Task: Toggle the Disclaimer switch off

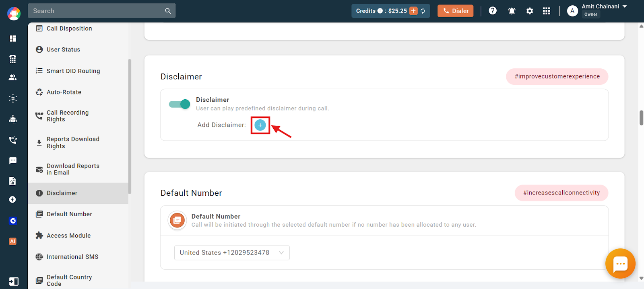Action: (180, 104)
